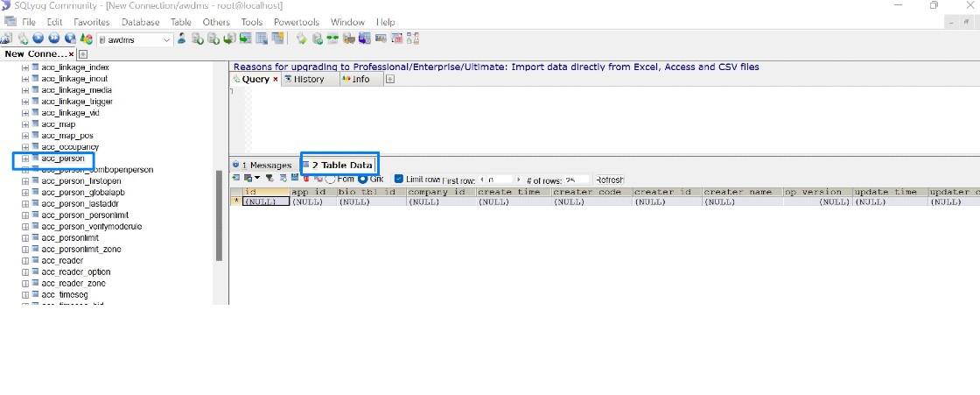
Task: Expand the acc_linkage_index table node
Action: click(x=25, y=67)
